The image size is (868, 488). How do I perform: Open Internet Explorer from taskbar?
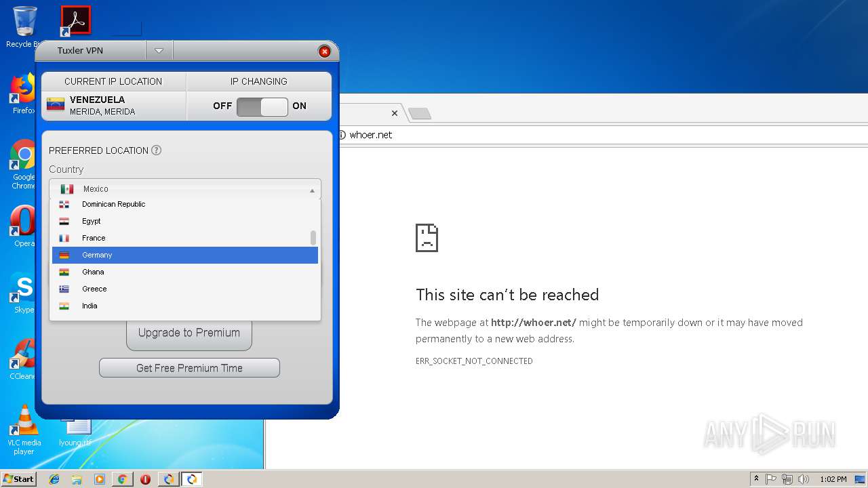click(x=54, y=479)
